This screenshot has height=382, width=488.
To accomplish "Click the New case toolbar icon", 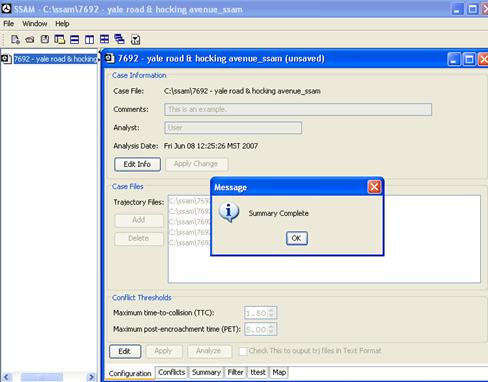I will (15, 40).
